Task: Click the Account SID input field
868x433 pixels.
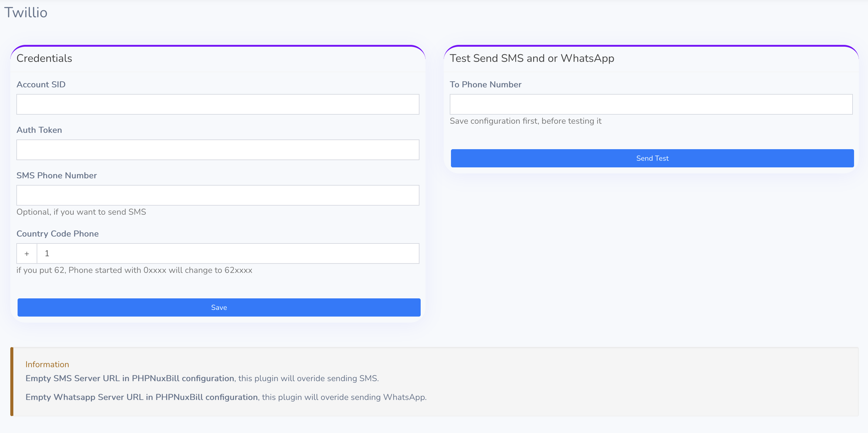Action: [x=218, y=104]
